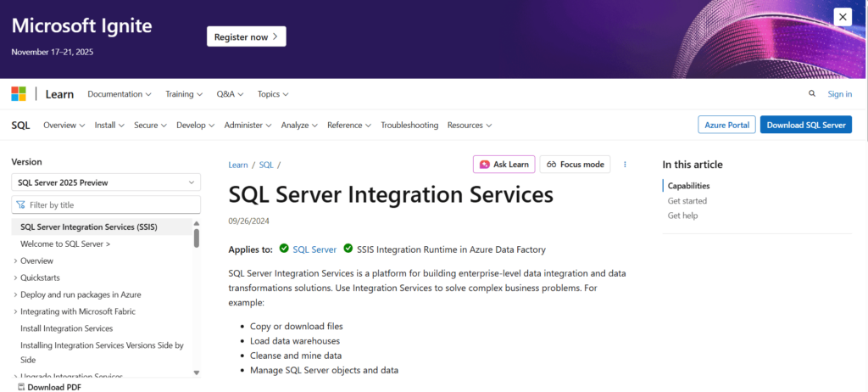Expand the Quickstarts tree item

(16, 277)
